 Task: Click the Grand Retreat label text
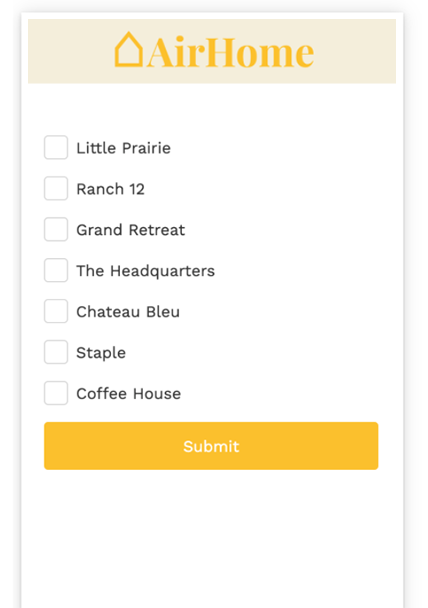click(131, 230)
